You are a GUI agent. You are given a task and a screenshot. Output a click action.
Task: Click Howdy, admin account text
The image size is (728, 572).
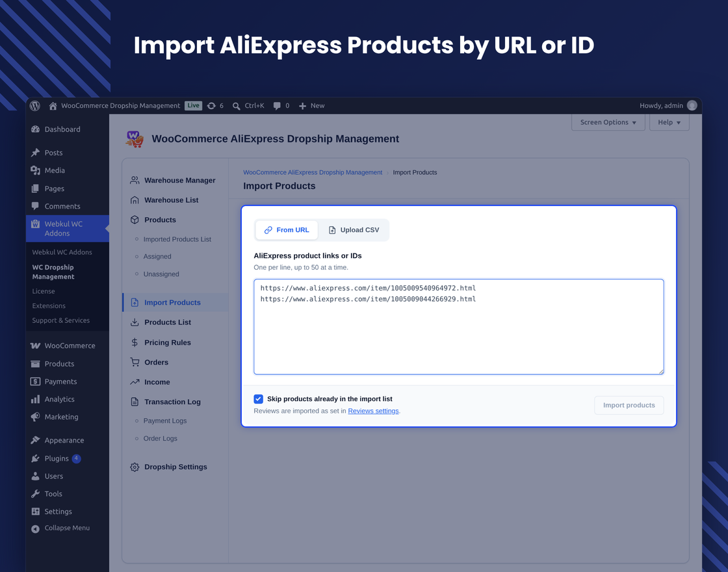[x=661, y=106]
